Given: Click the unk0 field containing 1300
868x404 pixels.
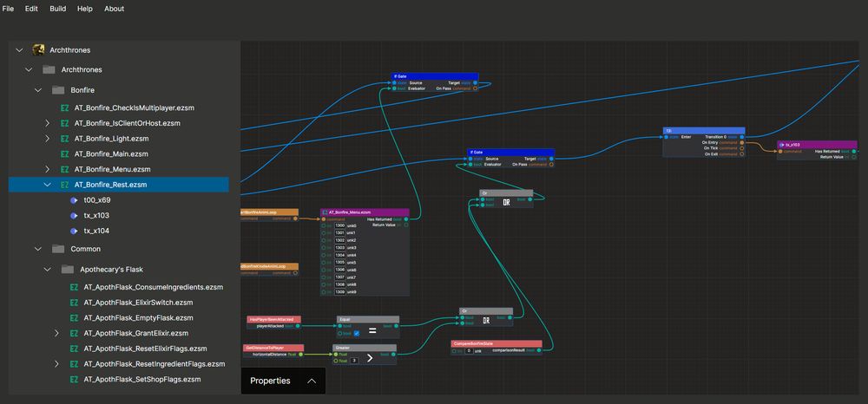Looking at the screenshot, I should 340,225.
